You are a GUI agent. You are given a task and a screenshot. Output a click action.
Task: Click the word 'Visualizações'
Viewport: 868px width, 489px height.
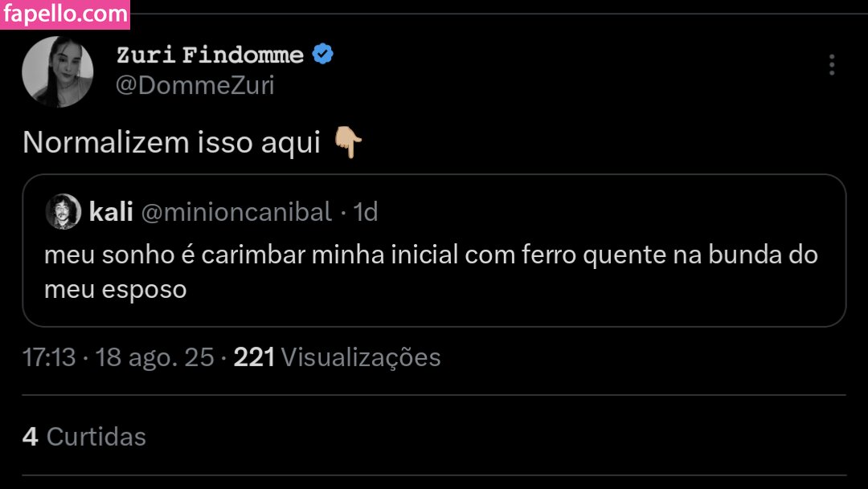pos(362,357)
